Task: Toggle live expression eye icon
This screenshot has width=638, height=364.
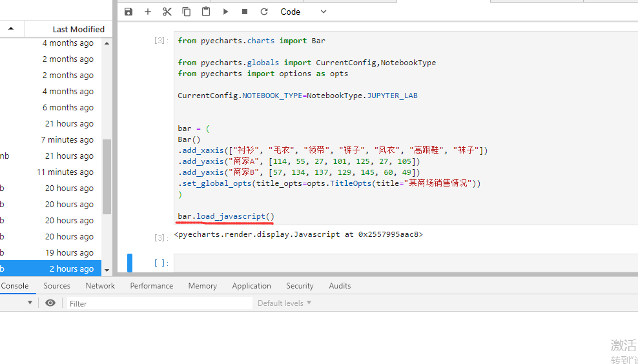Action: pyautogui.click(x=50, y=303)
